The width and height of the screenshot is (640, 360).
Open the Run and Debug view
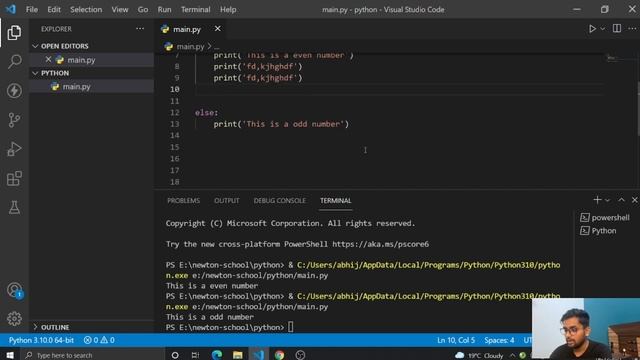14,149
